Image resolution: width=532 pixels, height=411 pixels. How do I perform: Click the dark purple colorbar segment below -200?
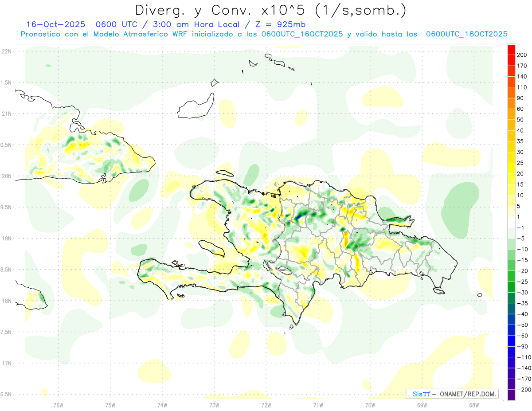pos(512,395)
